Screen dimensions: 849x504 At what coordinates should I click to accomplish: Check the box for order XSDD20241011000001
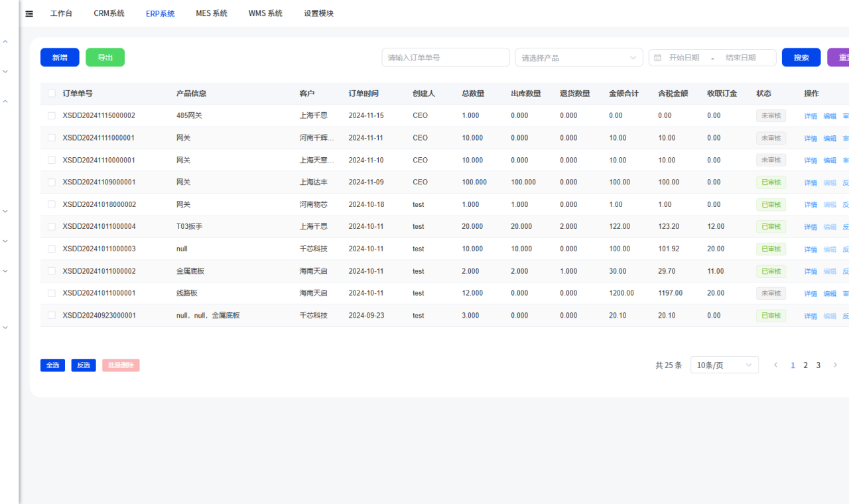click(x=52, y=293)
